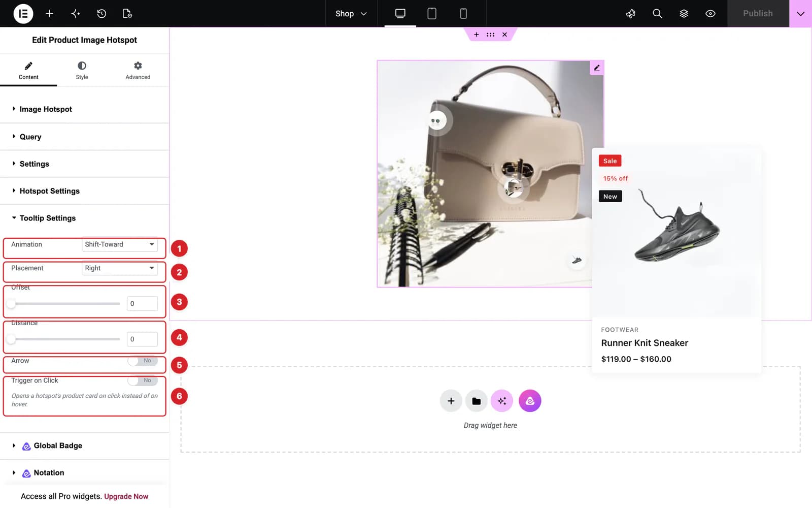Toggle the Arrow switch
The width and height of the screenshot is (812, 508).
[143, 361]
